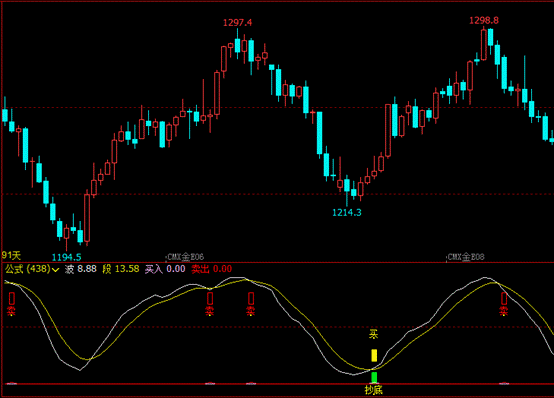The image size is (554, 398).
Task: Expand the 公式 (438) dropdown chevron
Action: (x=55, y=270)
